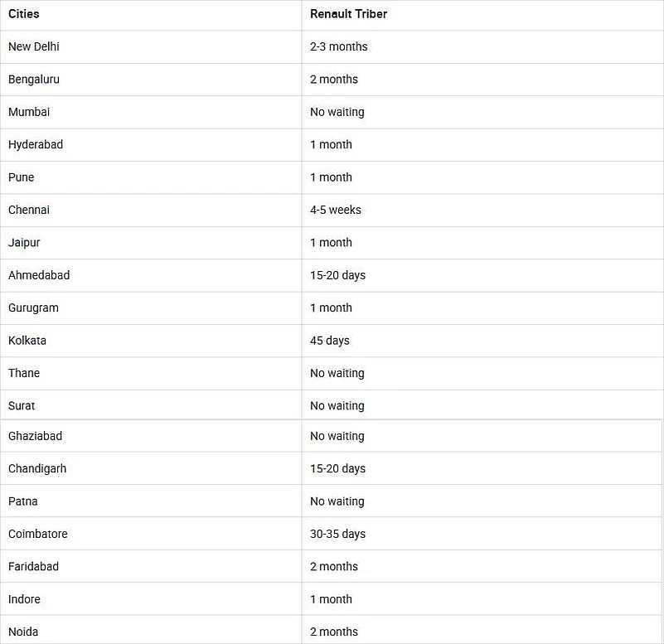Click the Cities column header
Screen dimensions: 664x644
tap(24, 14)
